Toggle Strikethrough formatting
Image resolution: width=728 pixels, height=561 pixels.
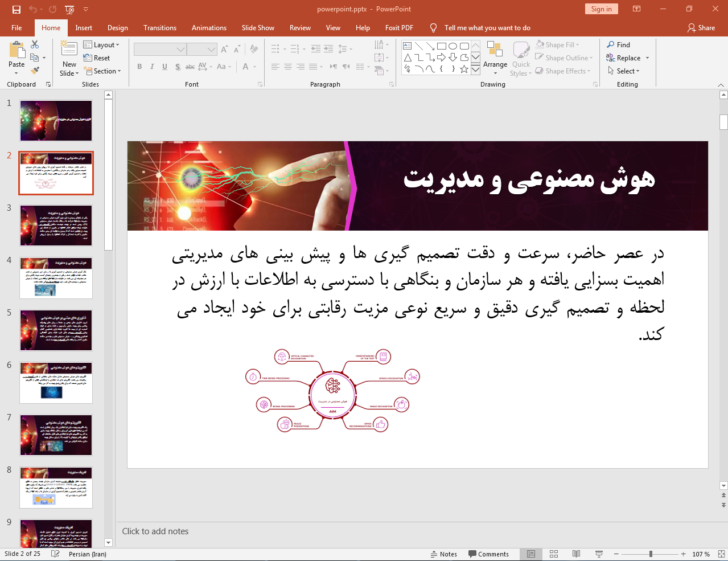pyautogui.click(x=190, y=67)
